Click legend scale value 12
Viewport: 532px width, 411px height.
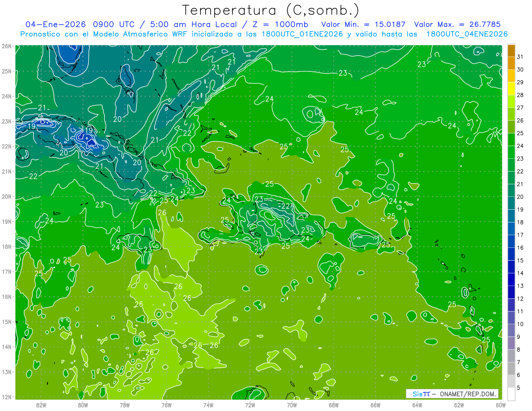coord(520,299)
